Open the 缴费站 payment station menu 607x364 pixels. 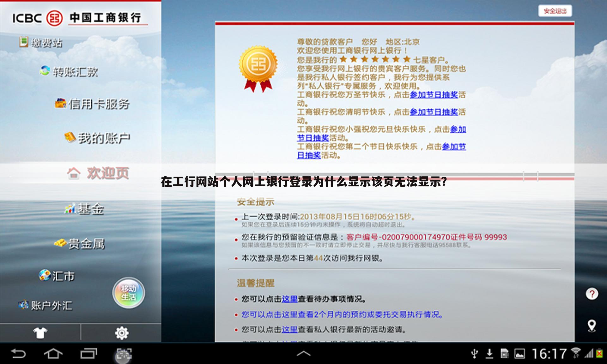tap(40, 42)
